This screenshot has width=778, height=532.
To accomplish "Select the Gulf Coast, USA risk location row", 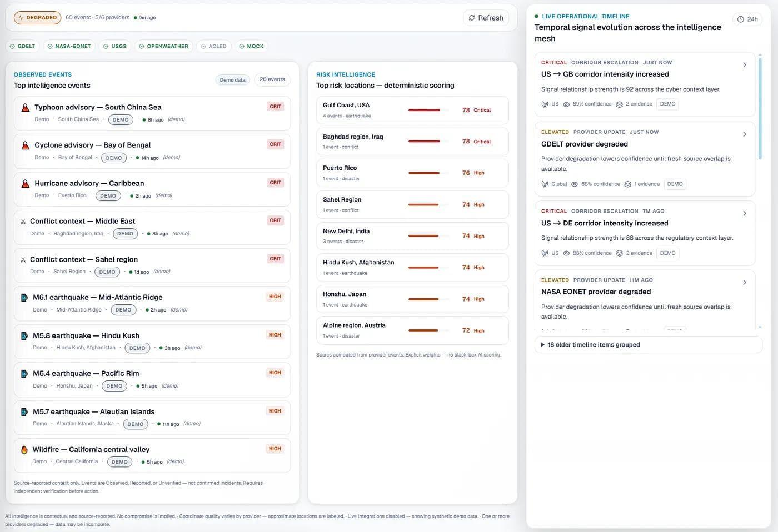I will click(x=413, y=110).
